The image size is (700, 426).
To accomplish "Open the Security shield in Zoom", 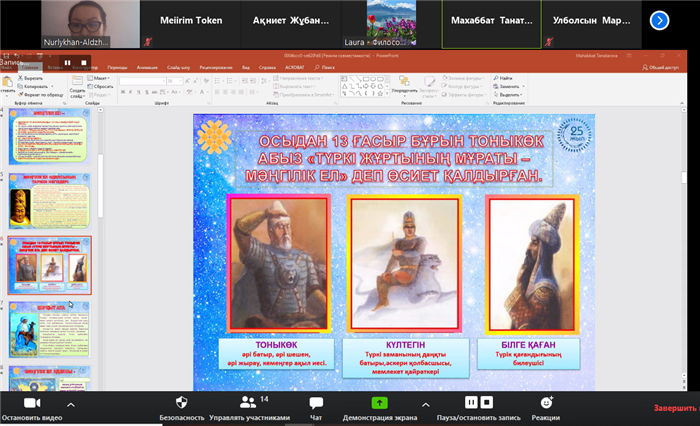I will [x=181, y=401].
